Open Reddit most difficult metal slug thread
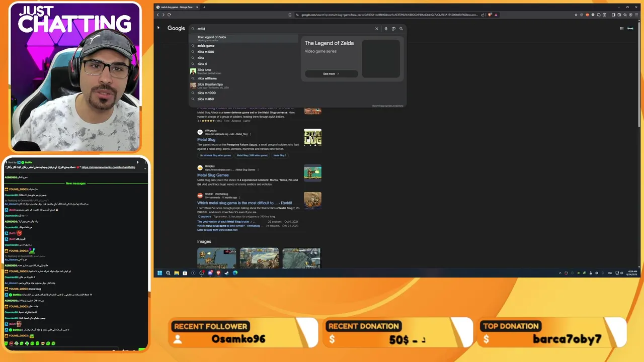This screenshot has height=362, width=644. 245,203
